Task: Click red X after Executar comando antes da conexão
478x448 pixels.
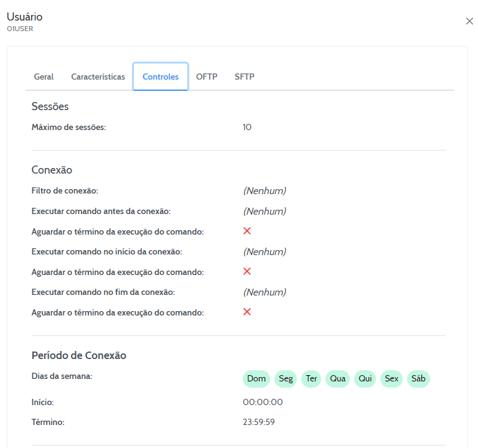Action: point(247,231)
